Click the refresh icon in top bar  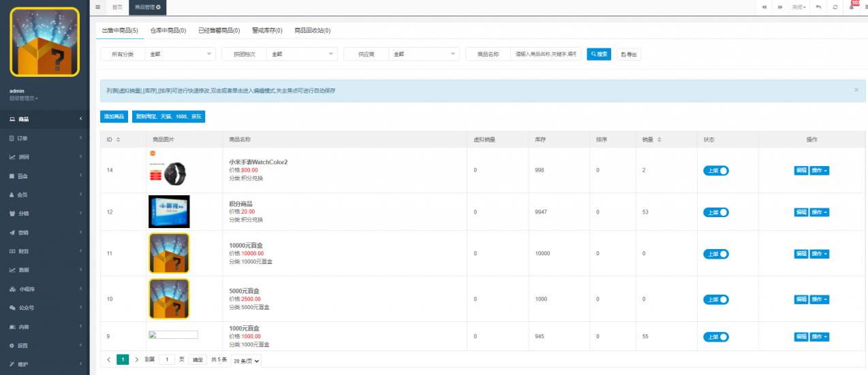click(x=835, y=7)
